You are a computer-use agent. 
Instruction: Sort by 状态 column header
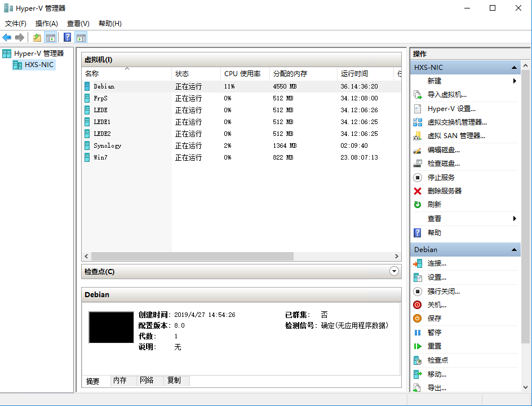[196, 74]
